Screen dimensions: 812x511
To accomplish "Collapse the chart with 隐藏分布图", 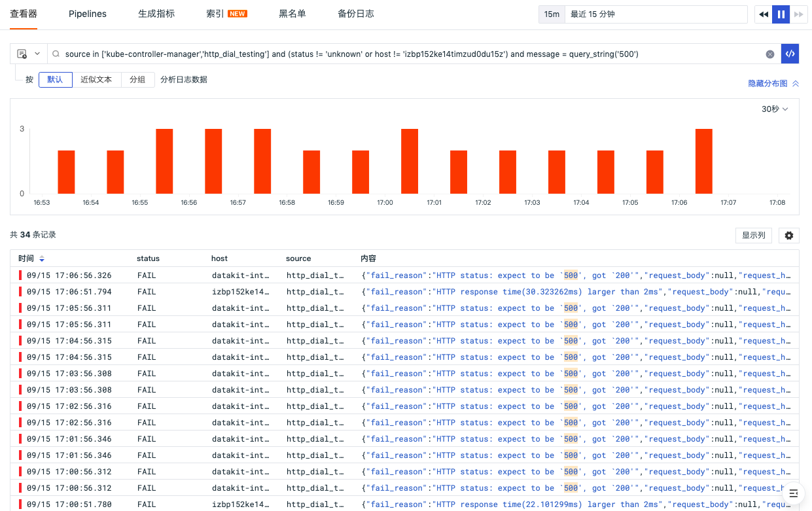I will coord(773,83).
